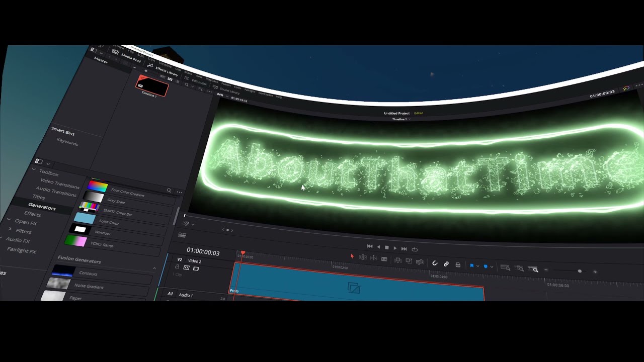Click the Full Extent Zoom icon

pos(505,268)
